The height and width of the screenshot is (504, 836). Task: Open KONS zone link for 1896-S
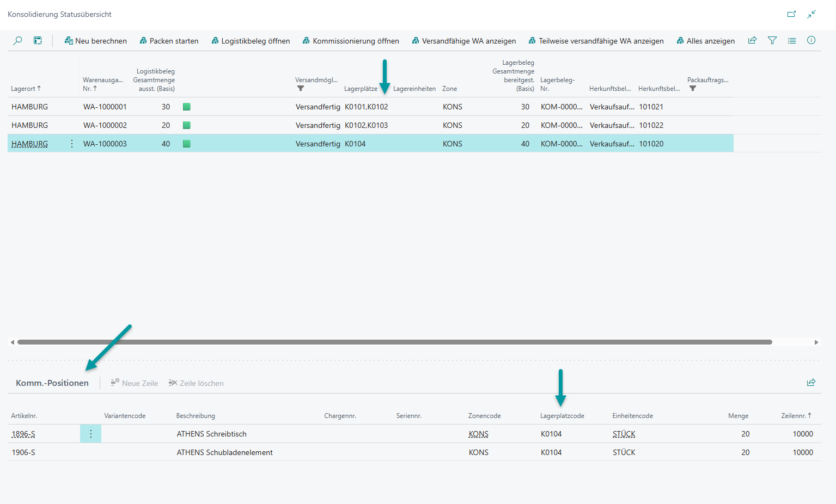[479, 434]
